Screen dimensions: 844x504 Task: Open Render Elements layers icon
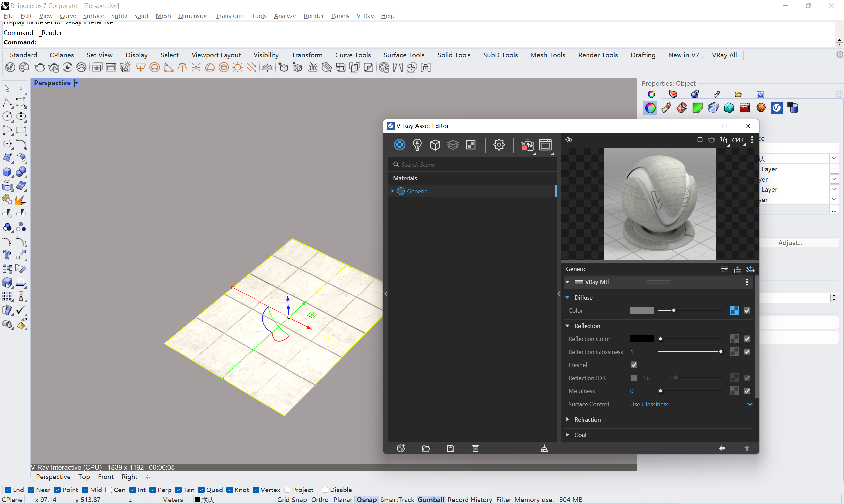[453, 145]
